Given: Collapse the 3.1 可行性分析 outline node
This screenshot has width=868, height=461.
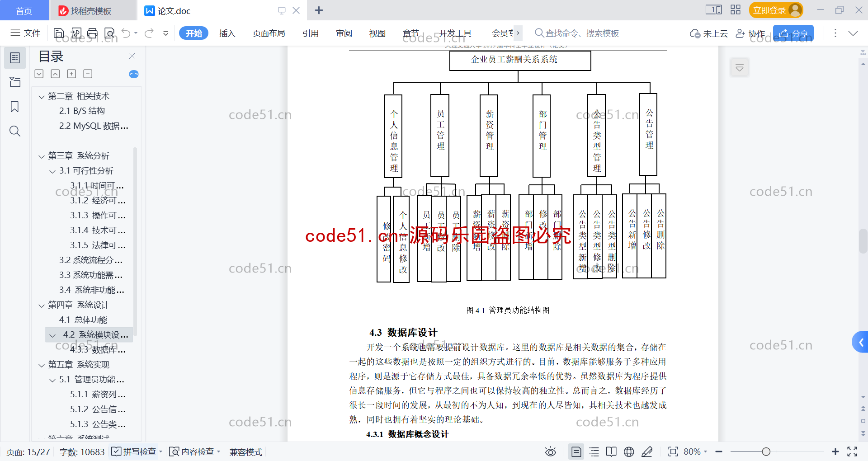Looking at the screenshot, I should (52, 171).
